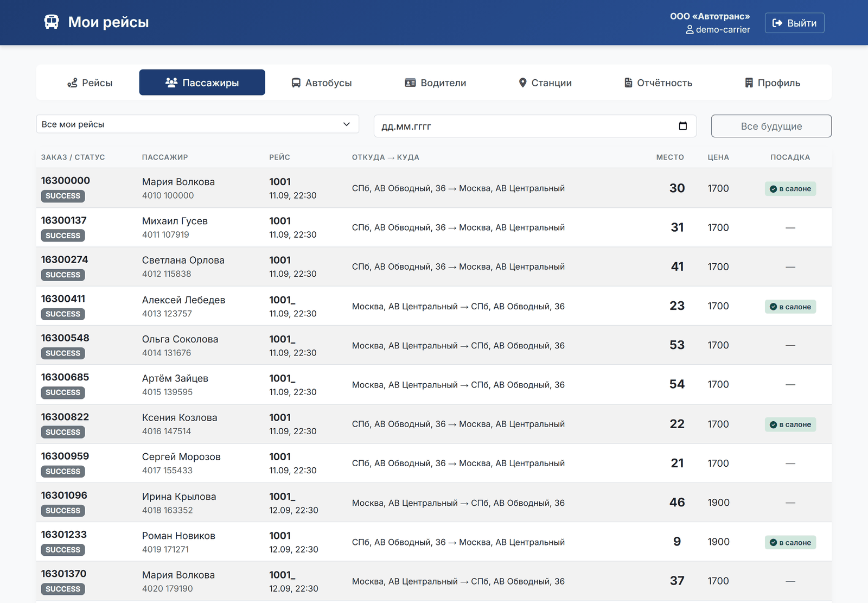
Task: Click passenger name Ирина Крылова
Action: pos(179,497)
